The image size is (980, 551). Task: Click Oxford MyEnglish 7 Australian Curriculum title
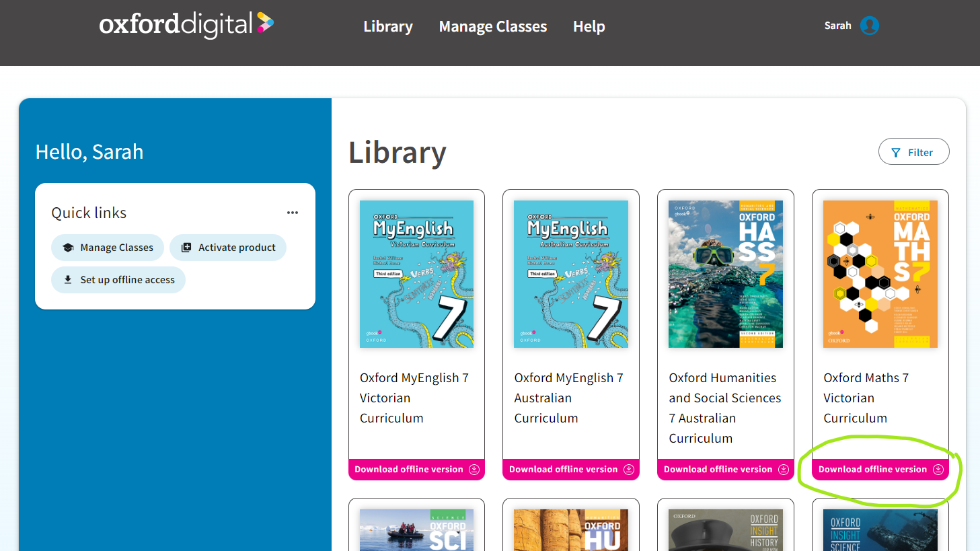coord(568,398)
